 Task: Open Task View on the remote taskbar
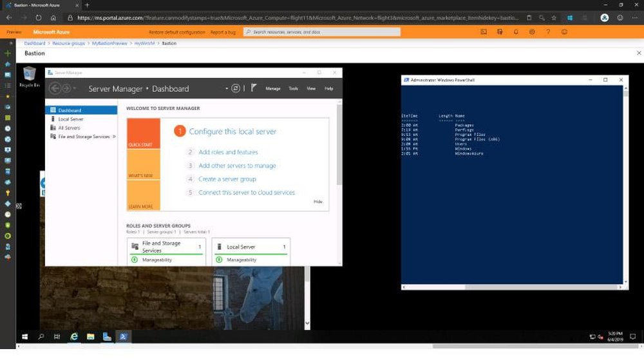pyautogui.click(x=57, y=336)
